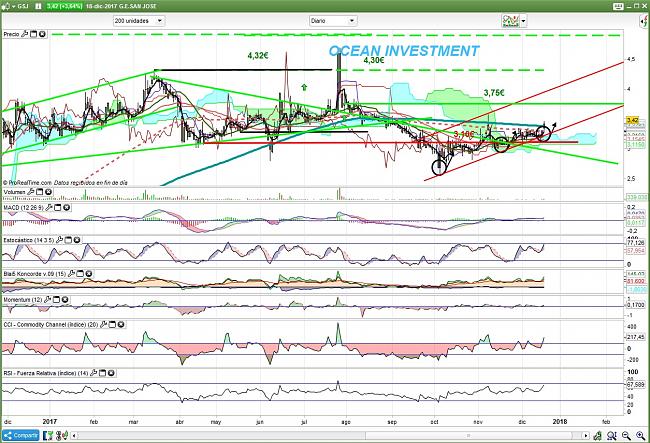Remove the MACD indicator panel
The height and width of the screenshot is (443, 650).
pos(66,207)
